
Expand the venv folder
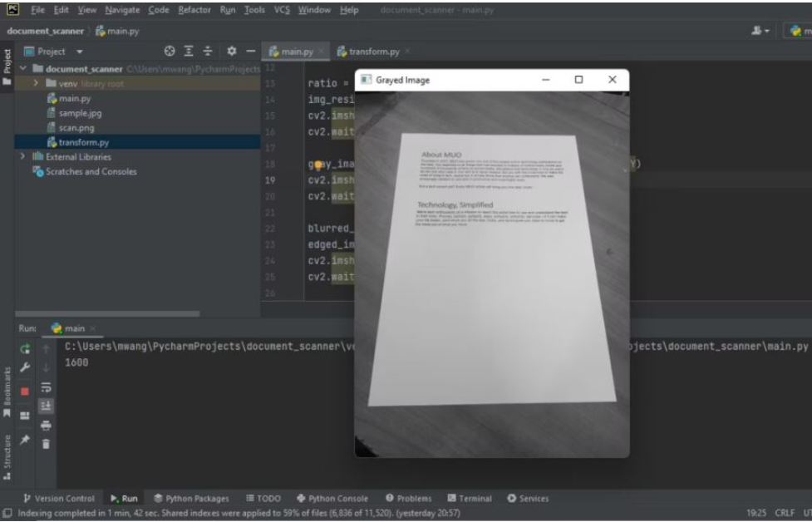[x=35, y=84]
